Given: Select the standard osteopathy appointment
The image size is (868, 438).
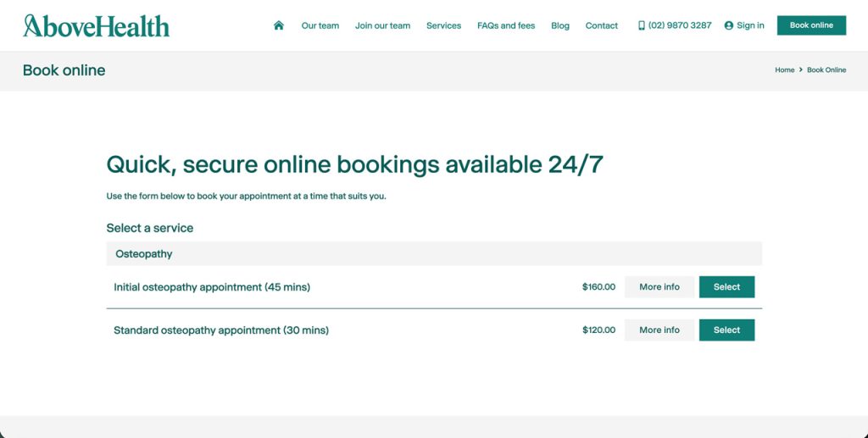Looking at the screenshot, I should pyautogui.click(x=726, y=330).
